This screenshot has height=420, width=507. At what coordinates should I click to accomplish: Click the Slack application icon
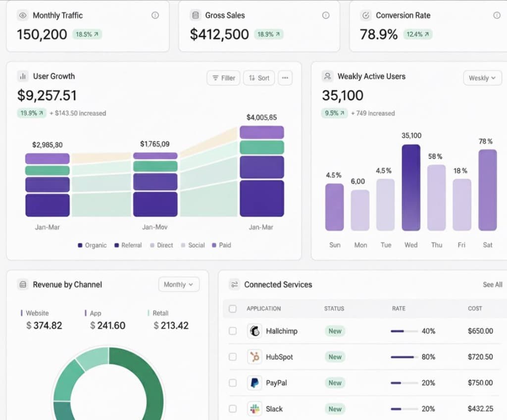tap(254, 409)
